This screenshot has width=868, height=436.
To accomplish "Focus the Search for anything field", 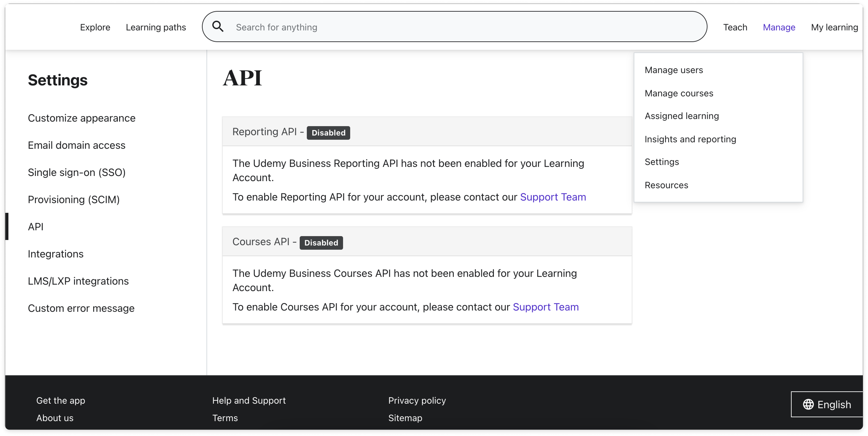I will click(454, 27).
